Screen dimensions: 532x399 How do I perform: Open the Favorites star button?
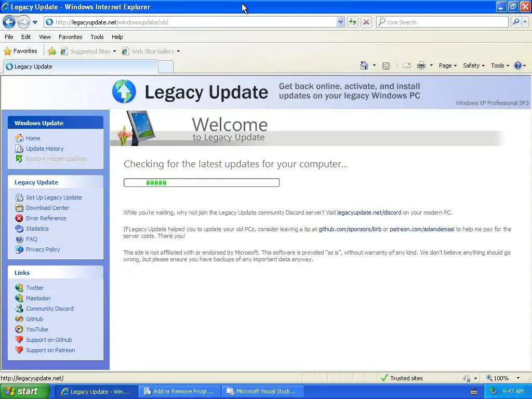pyautogui.click(x=20, y=51)
